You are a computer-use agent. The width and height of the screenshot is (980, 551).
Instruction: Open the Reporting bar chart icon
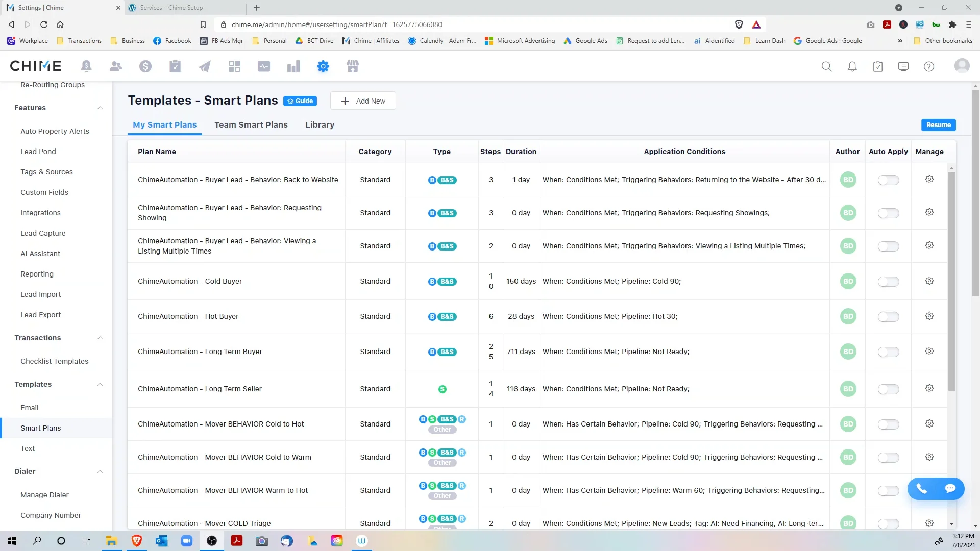293,66
